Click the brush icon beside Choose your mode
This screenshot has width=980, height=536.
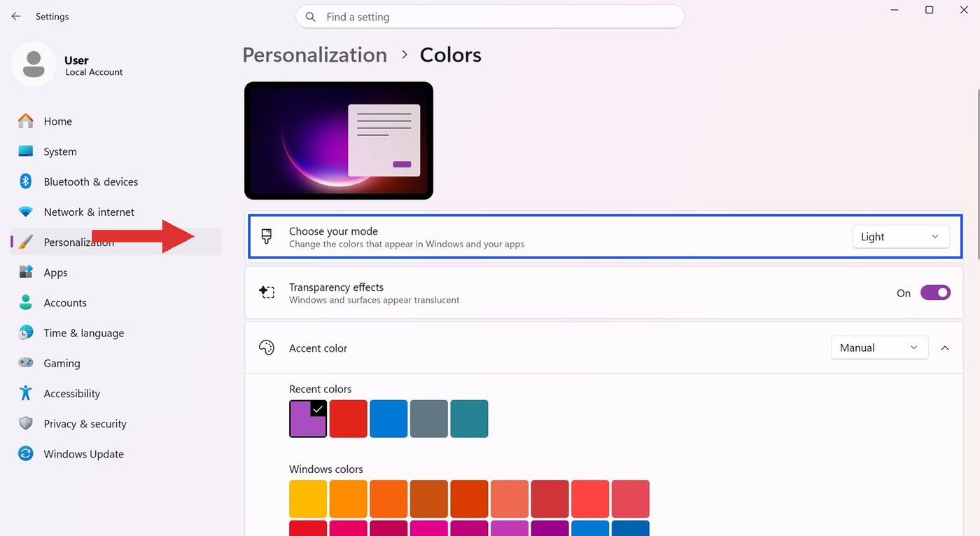pos(267,237)
